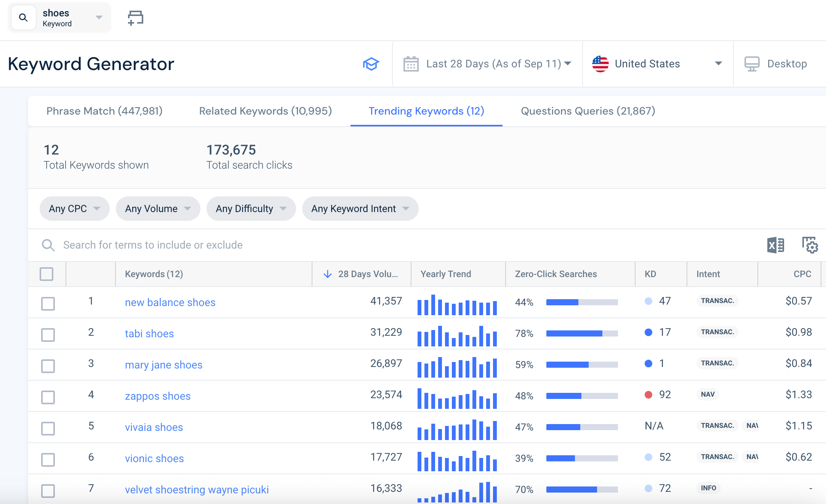This screenshot has height=504, width=826.
Task: Check the box for zappos shoes
Action: [48, 397]
